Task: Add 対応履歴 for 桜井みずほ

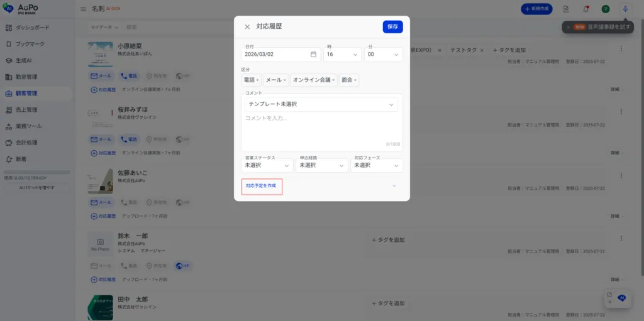Action: click(x=103, y=153)
